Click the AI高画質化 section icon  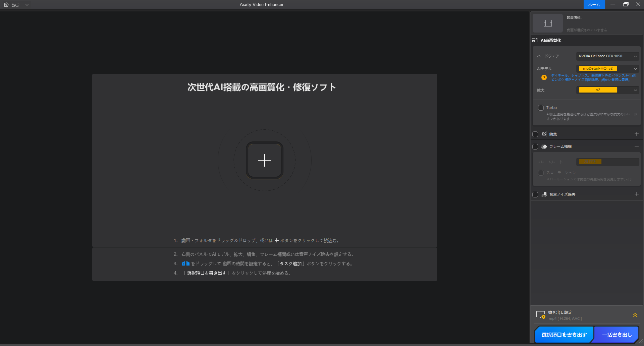[x=535, y=40]
